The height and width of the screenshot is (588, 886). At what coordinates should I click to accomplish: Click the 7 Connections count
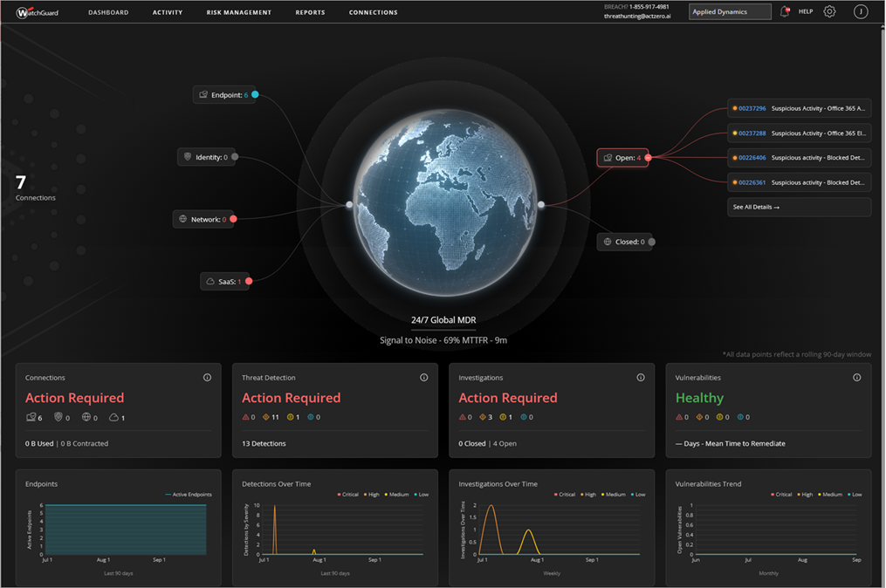point(35,188)
